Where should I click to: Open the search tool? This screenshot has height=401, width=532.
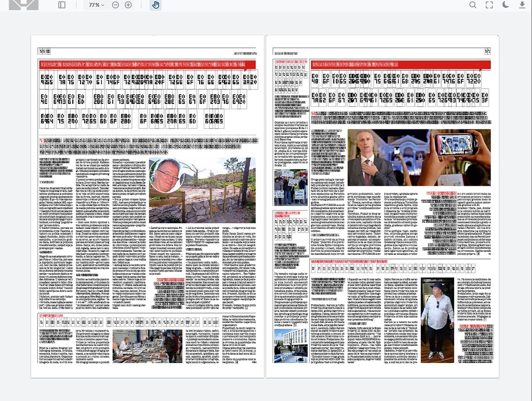473,6
